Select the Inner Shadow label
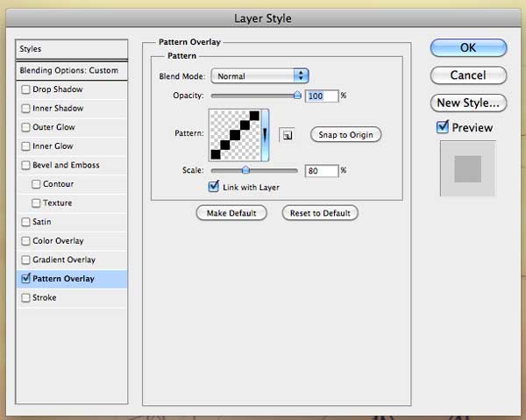Image resolution: width=526 pixels, height=420 pixels. (58, 109)
